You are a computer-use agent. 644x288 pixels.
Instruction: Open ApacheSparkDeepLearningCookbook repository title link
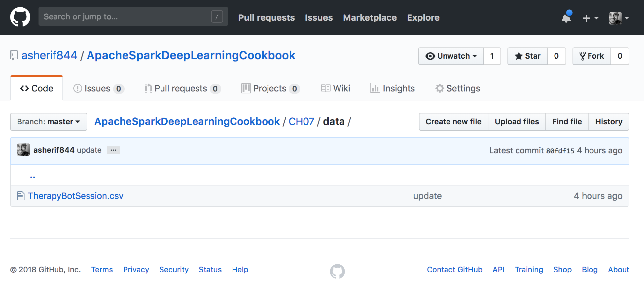pyautogui.click(x=191, y=55)
